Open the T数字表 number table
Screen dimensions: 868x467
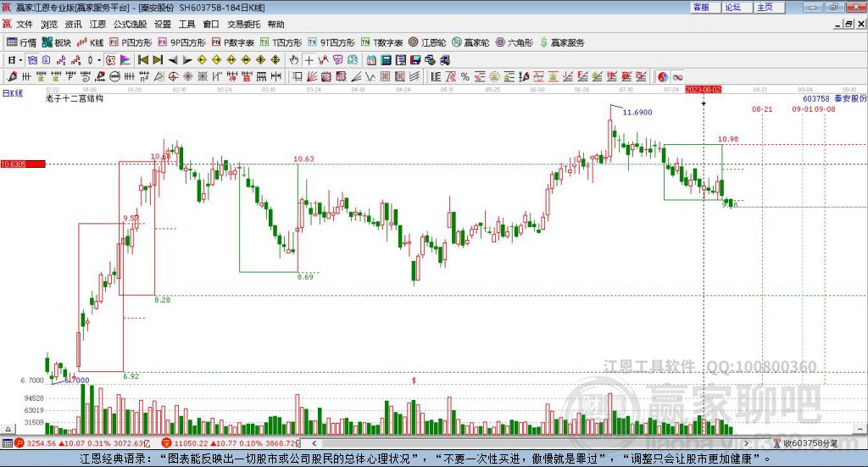pos(382,42)
